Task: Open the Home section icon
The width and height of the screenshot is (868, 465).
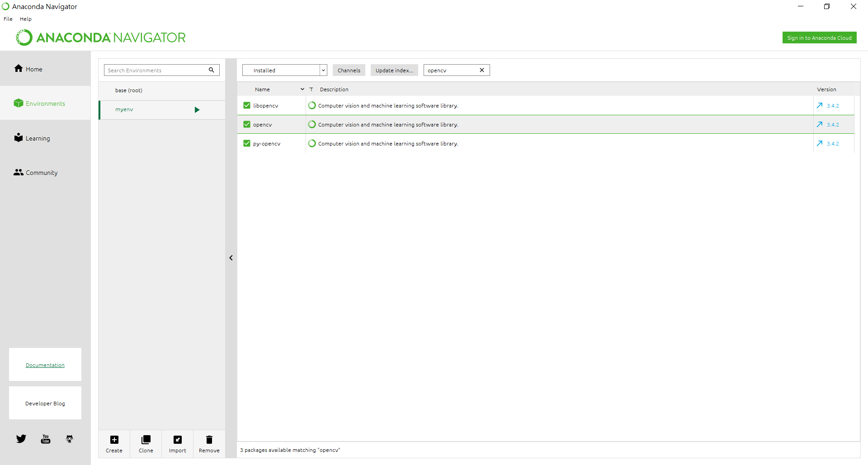Action: (19, 68)
